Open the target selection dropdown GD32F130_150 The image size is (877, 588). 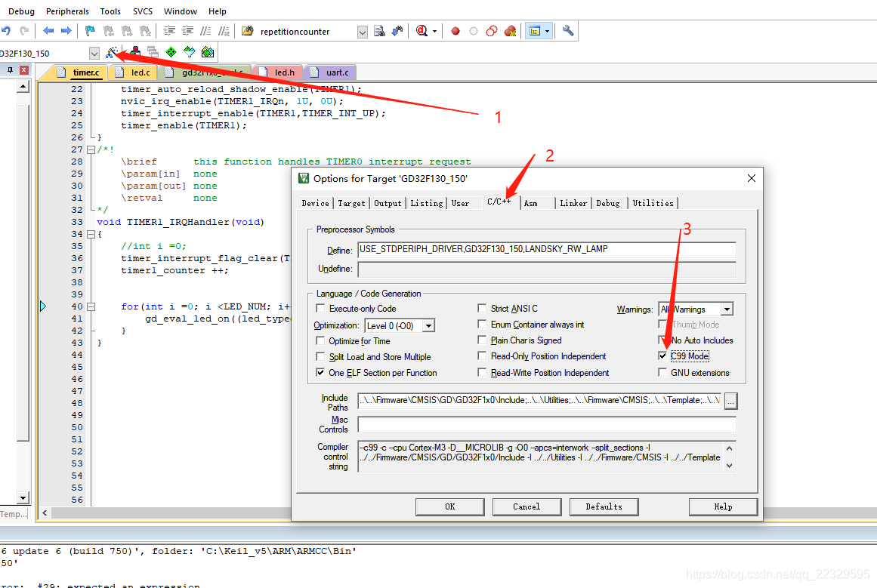coord(94,53)
